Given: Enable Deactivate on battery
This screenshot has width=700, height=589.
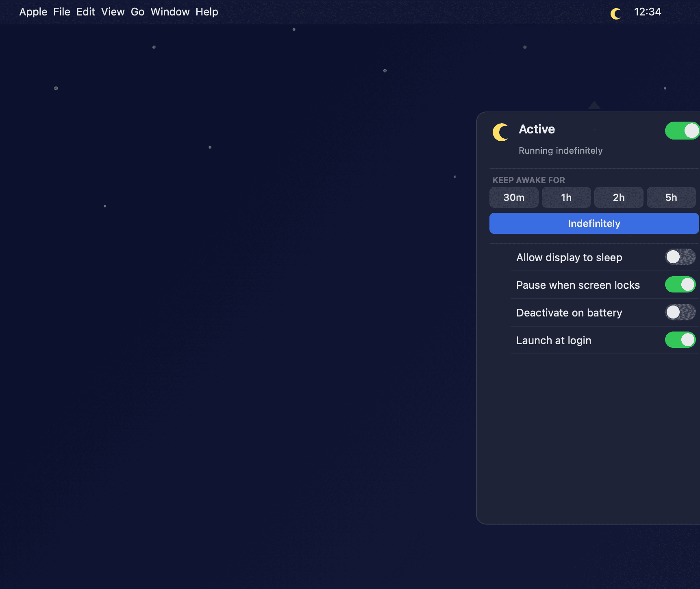Looking at the screenshot, I should [680, 312].
